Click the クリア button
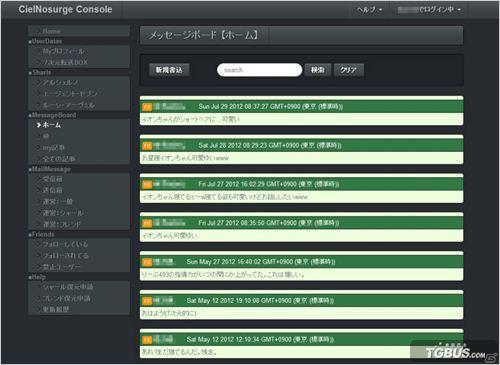The image size is (500, 365). pos(349,70)
